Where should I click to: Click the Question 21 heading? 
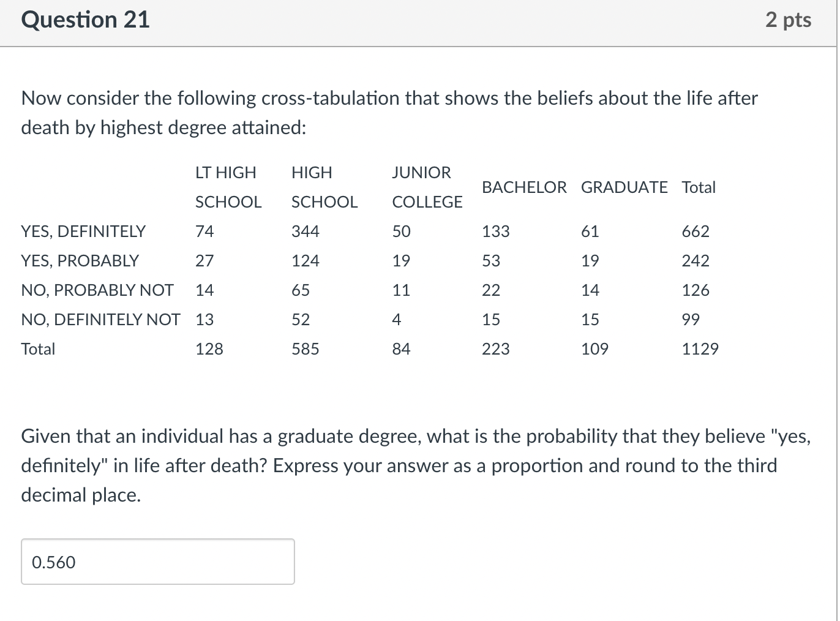(x=85, y=20)
